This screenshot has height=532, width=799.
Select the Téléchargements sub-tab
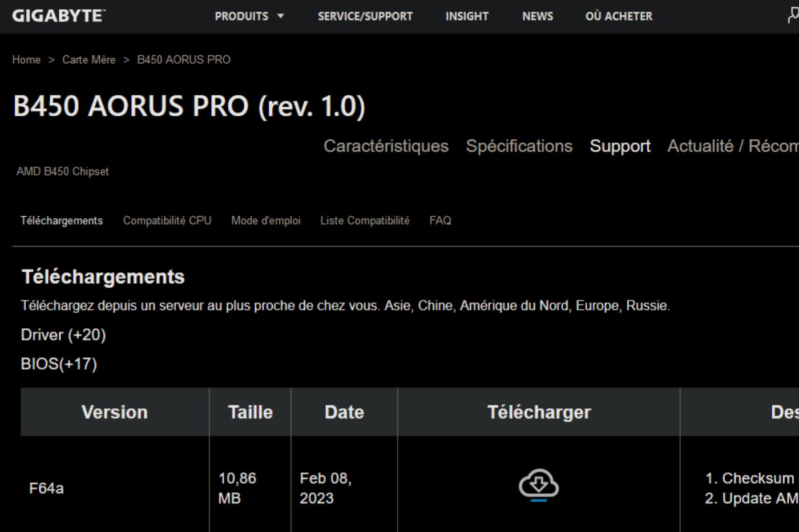pos(62,220)
